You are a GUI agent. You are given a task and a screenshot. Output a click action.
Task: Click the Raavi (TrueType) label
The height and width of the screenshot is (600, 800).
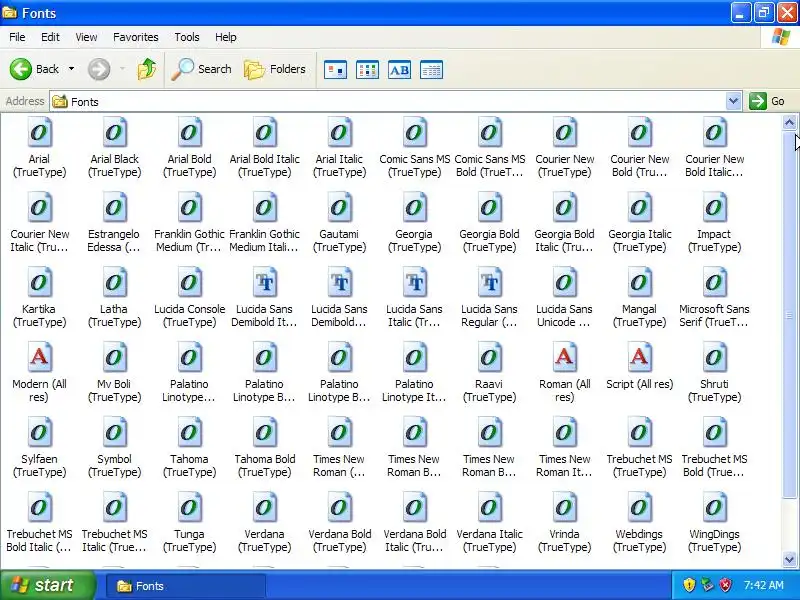click(x=489, y=390)
